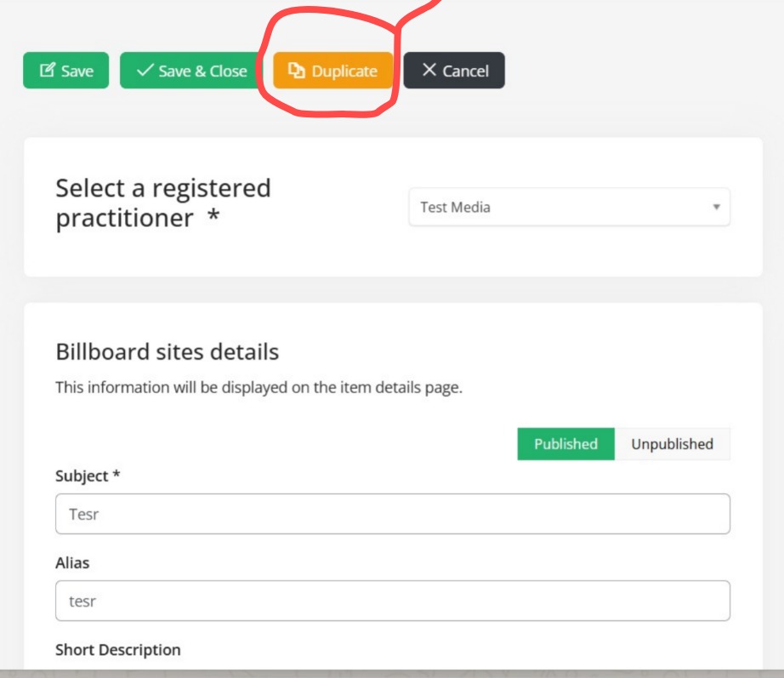Click the Select a registered practitioner label
This screenshot has height=678, width=784.
[x=163, y=202]
